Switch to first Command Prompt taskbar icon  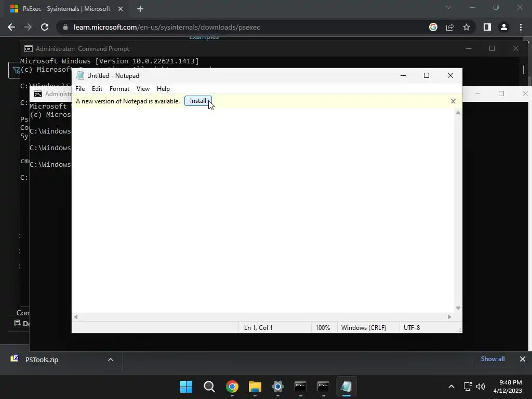(x=300, y=387)
